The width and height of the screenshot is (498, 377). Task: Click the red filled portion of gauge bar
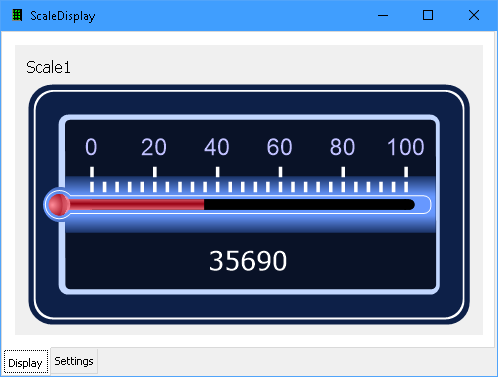tap(137, 205)
